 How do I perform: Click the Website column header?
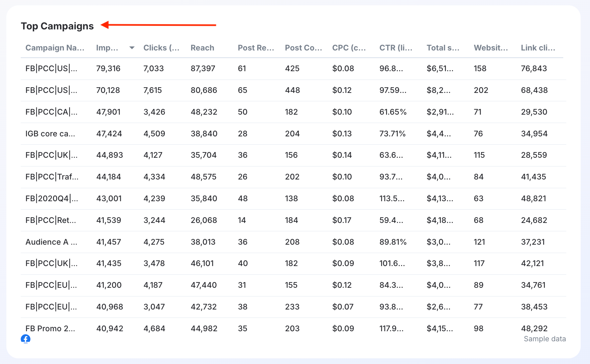coord(490,48)
